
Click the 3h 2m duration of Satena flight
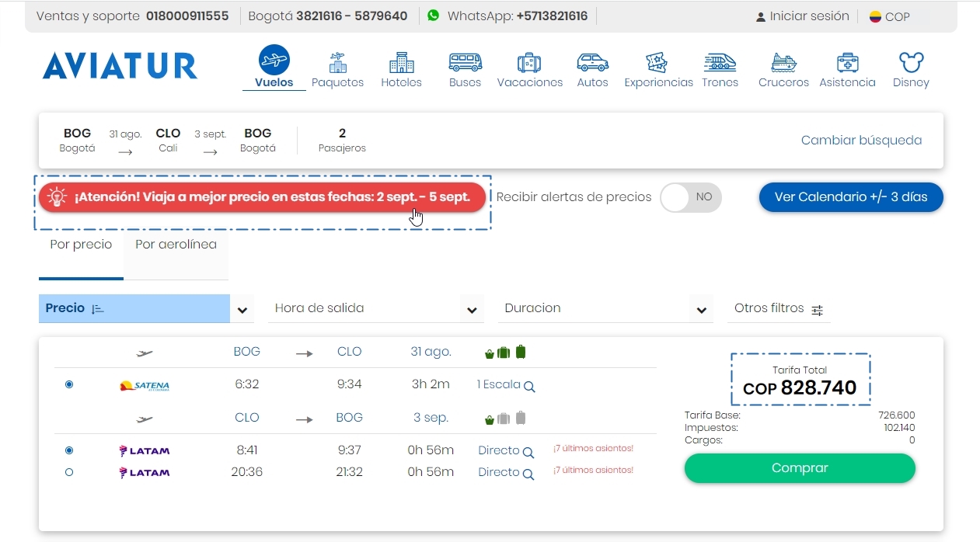[x=430, y=384]
